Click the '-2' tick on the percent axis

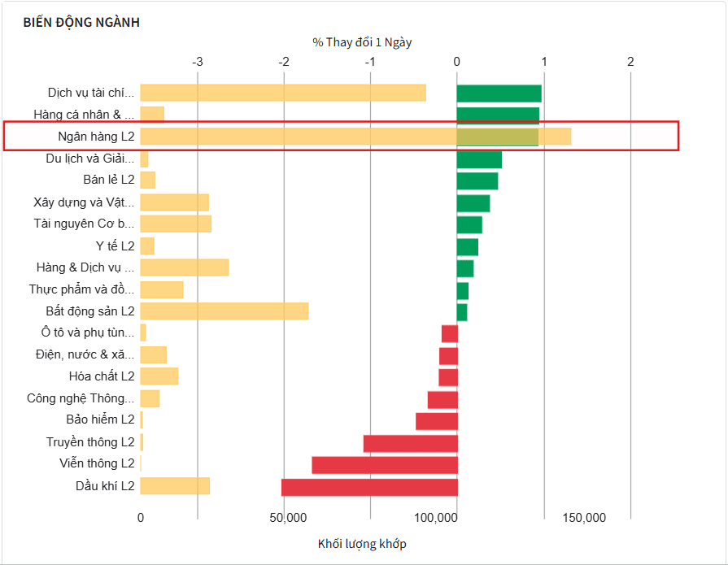click(284, 62)
